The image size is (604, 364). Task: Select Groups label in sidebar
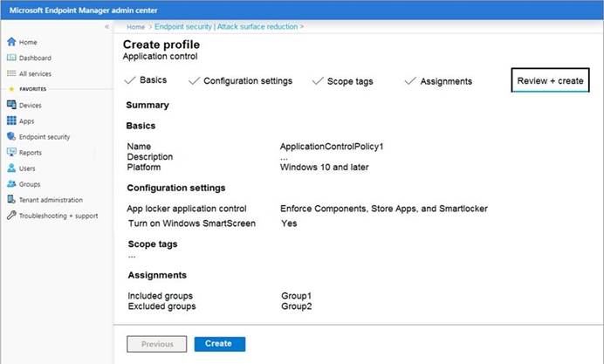pyautogui.click(x=30, y=184)
